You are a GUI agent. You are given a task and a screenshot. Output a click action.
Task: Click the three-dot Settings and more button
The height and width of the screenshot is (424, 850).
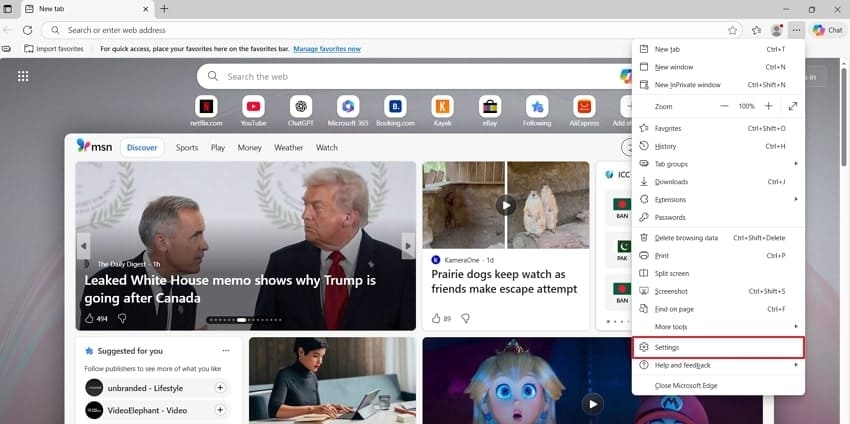coord(796,30)
